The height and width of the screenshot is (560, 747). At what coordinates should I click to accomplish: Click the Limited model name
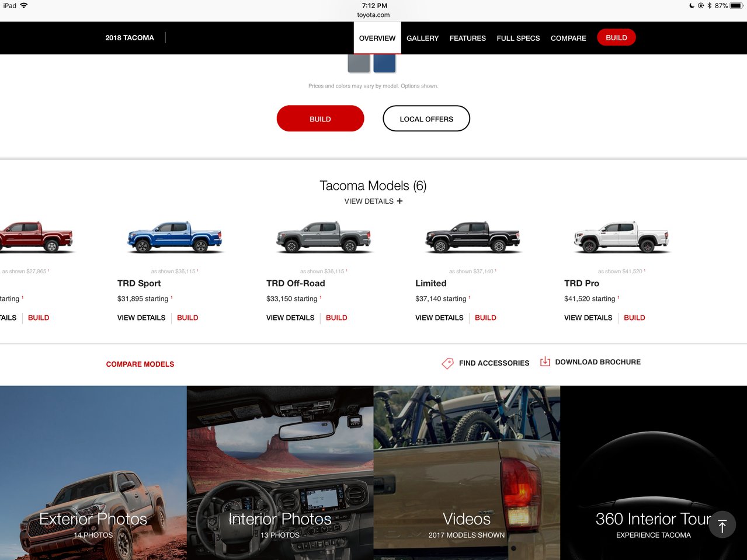[x=431, y=283]
